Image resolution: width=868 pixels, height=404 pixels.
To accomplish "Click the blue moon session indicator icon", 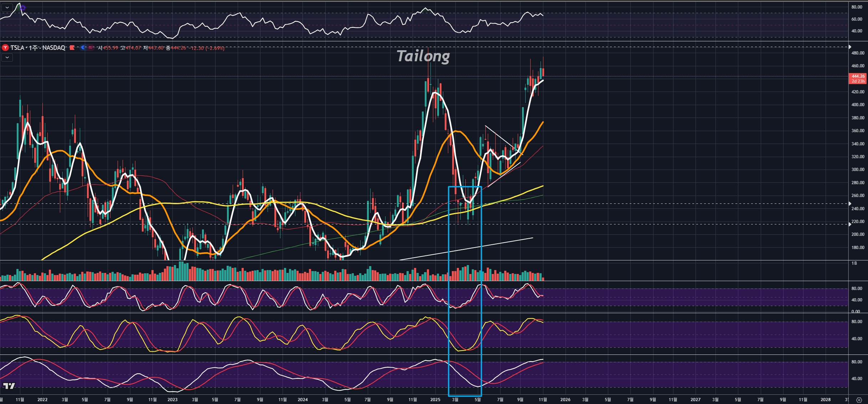I will (83, 48).
